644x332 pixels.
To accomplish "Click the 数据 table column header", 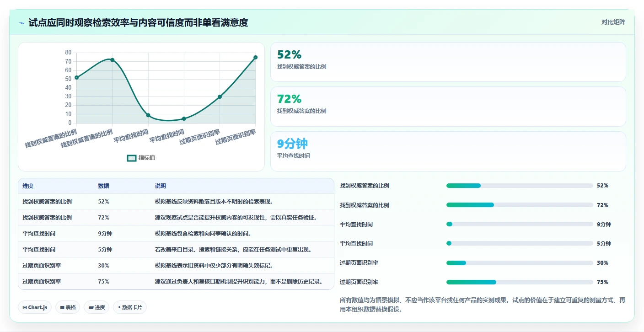I will [103, 186].
